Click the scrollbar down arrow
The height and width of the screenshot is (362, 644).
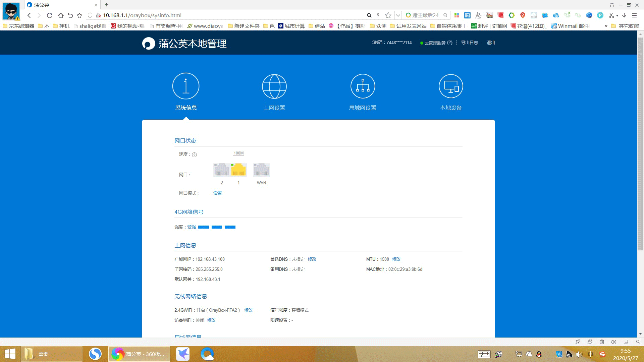tap(640, 334)
